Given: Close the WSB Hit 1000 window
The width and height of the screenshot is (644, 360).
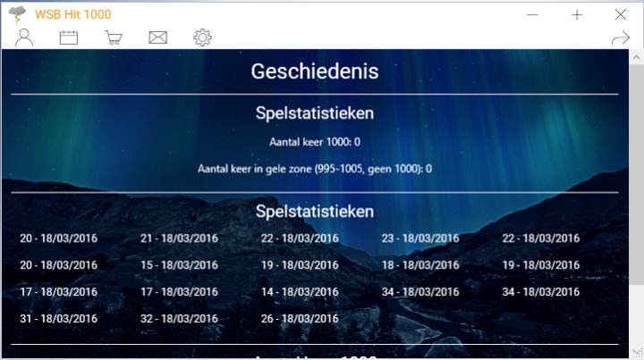Looking at the screenshot, I should tap(621, 14).
